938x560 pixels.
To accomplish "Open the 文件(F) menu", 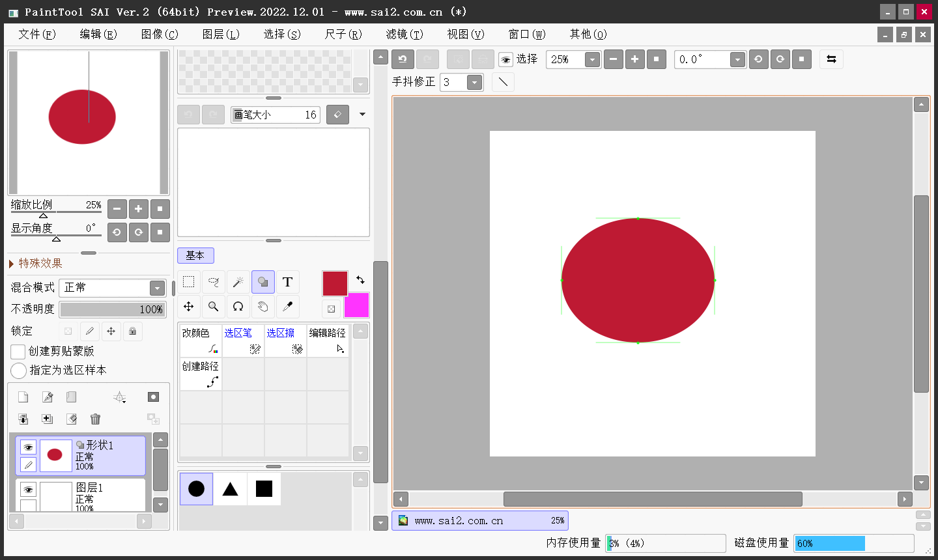I will pos(37,34).
